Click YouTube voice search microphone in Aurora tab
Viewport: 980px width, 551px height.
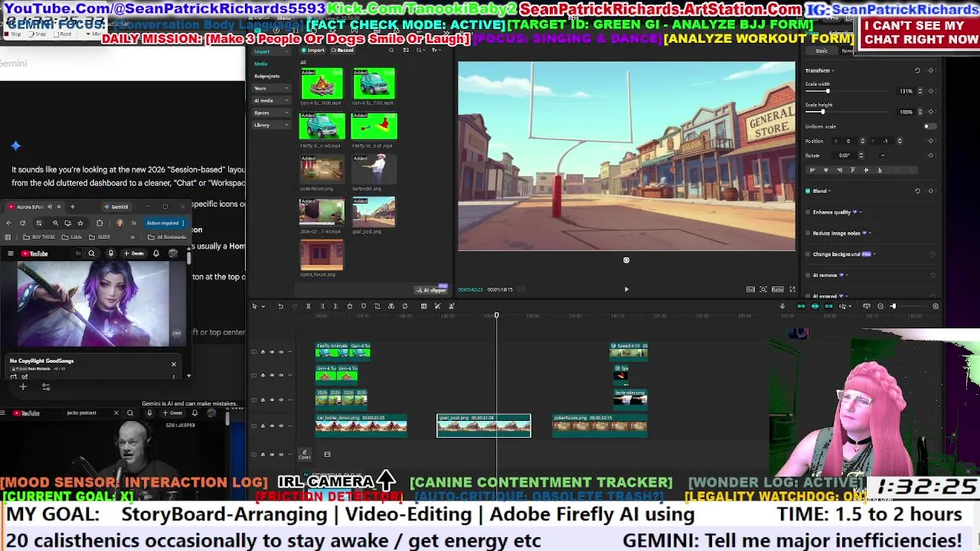click(x=110, y=253)
